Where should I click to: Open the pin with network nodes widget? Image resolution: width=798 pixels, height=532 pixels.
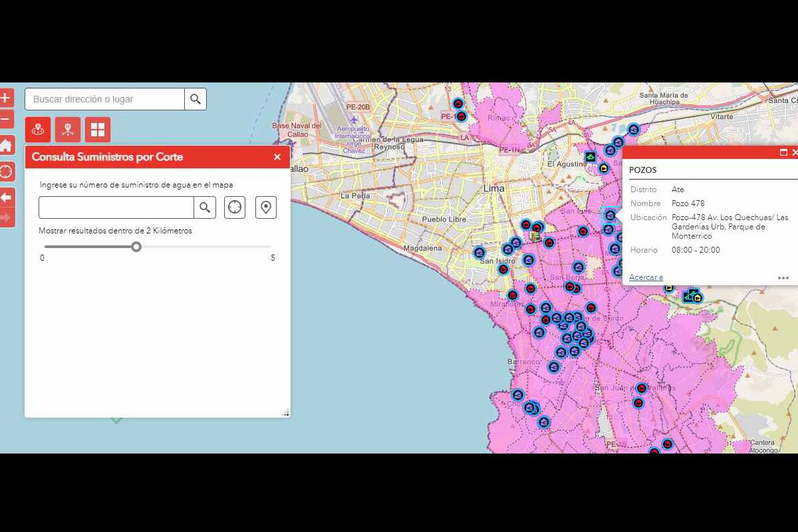click(68, 130)
